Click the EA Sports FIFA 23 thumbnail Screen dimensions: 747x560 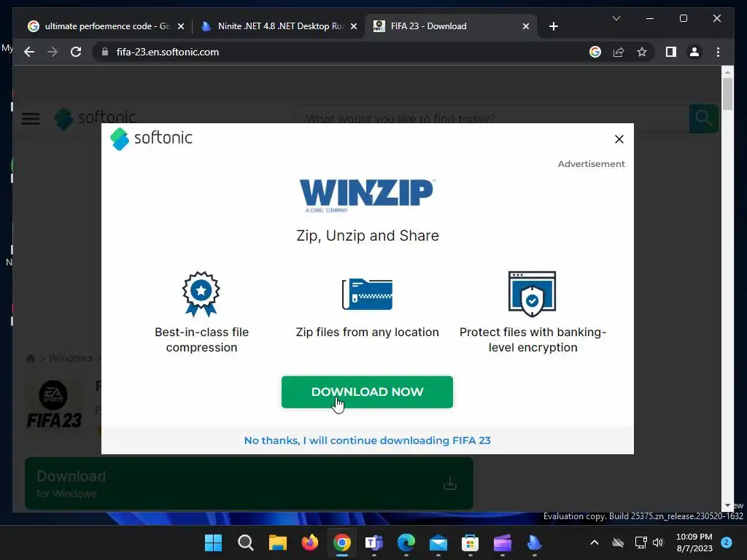pyautogui.click(x=54, y=404)
